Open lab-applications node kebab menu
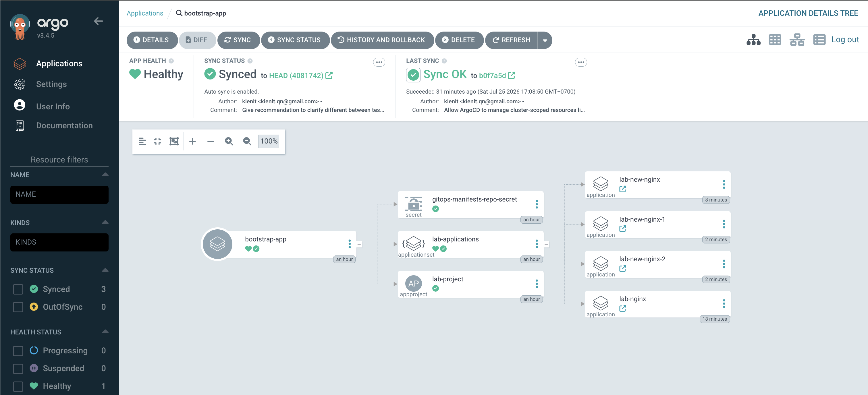The height and width of the screenshot is (395, 868). (537, 244)
